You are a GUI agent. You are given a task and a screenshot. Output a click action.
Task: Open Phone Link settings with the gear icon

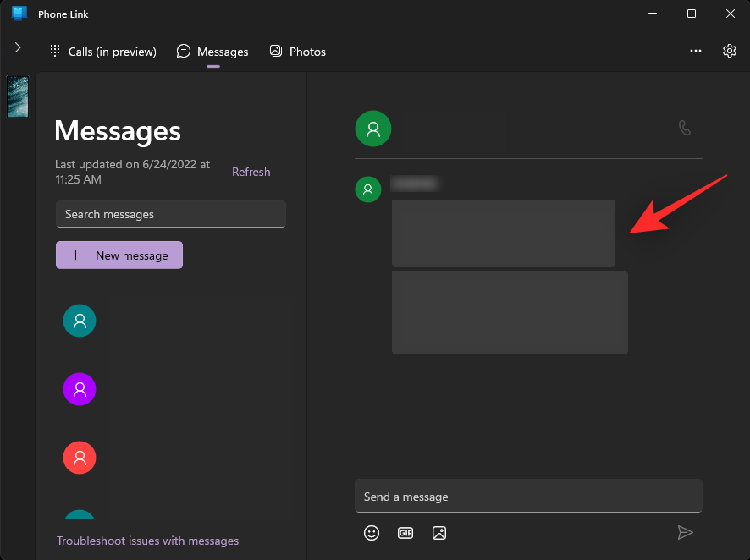click(x=729, y=51)
